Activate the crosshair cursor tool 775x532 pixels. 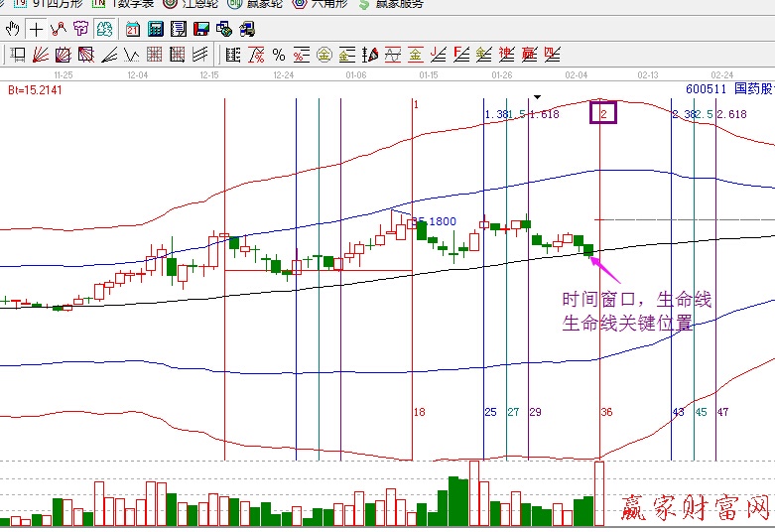(x=38, y=29)
